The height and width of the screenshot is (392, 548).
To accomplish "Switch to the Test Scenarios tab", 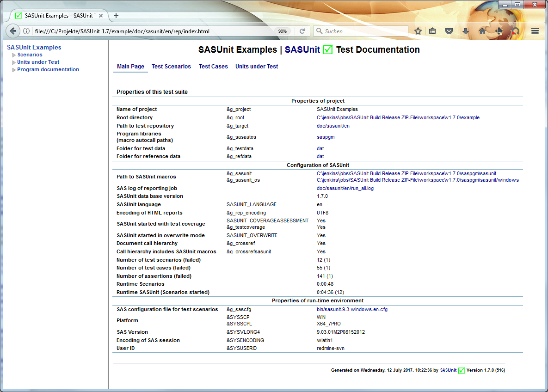I will click(171, 67).
